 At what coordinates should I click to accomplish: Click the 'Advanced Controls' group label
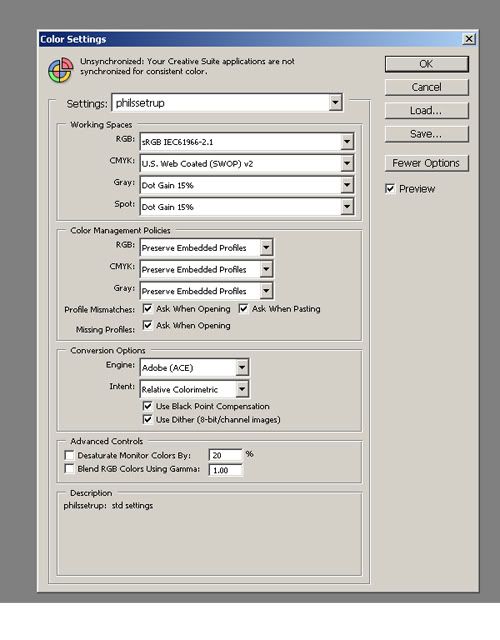(x=107, y=441)
